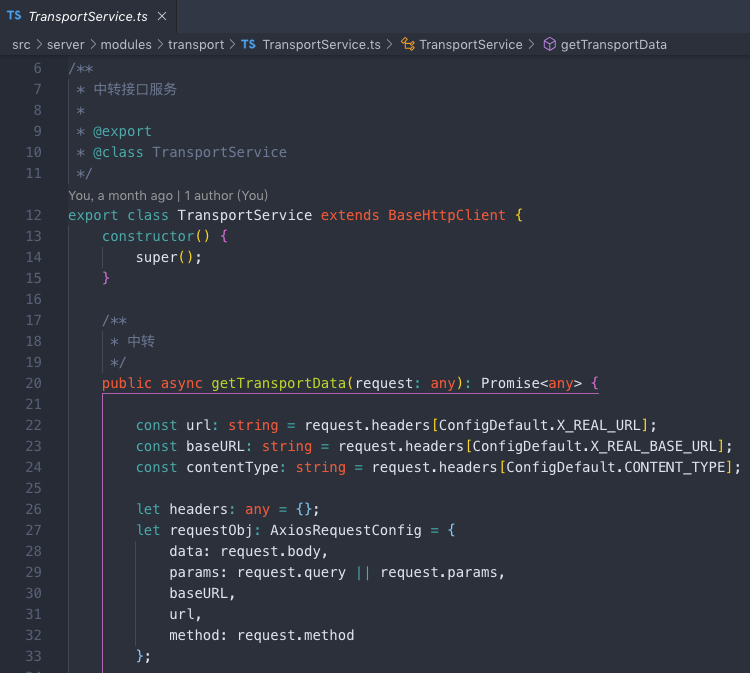Open 'transport' breadcrumb segment

coord(196,44)
